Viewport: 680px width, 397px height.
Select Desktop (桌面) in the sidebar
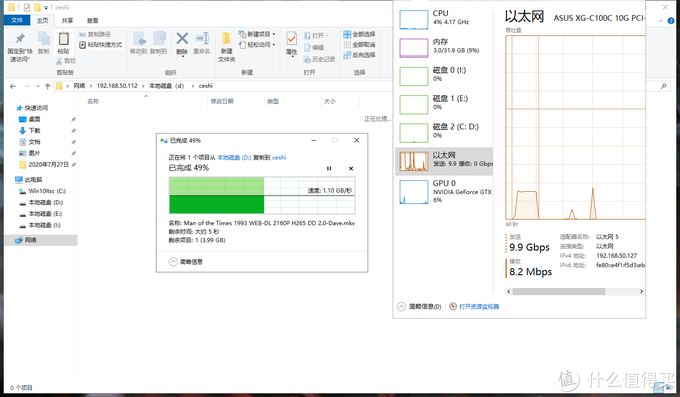pyautogui.click(x=34, y=119)
